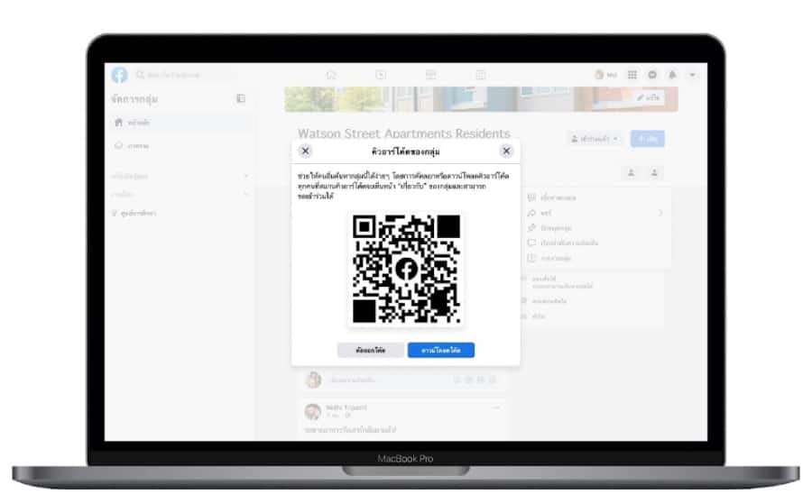812x504 pixels.
Task: Click the pencil edit button on cover photo
Action: coord(649,97)
